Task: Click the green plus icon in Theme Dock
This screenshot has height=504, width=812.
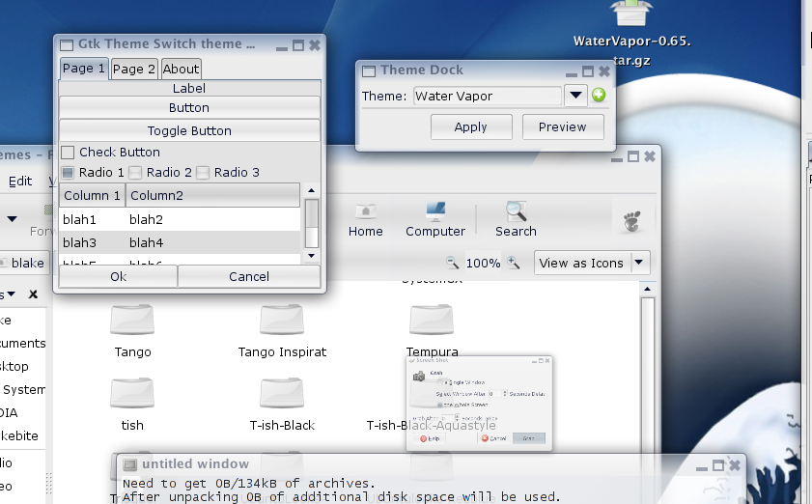Action: (x=599, y=96)
